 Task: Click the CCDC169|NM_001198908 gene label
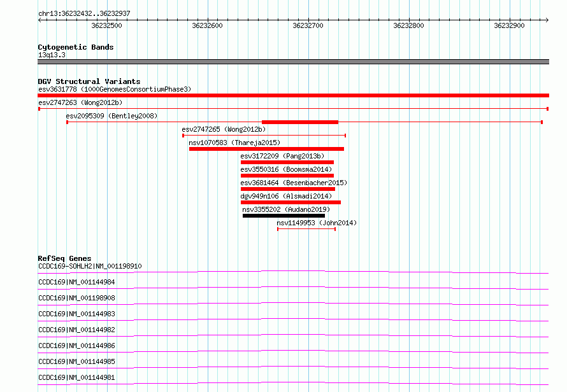click(76, 298)
